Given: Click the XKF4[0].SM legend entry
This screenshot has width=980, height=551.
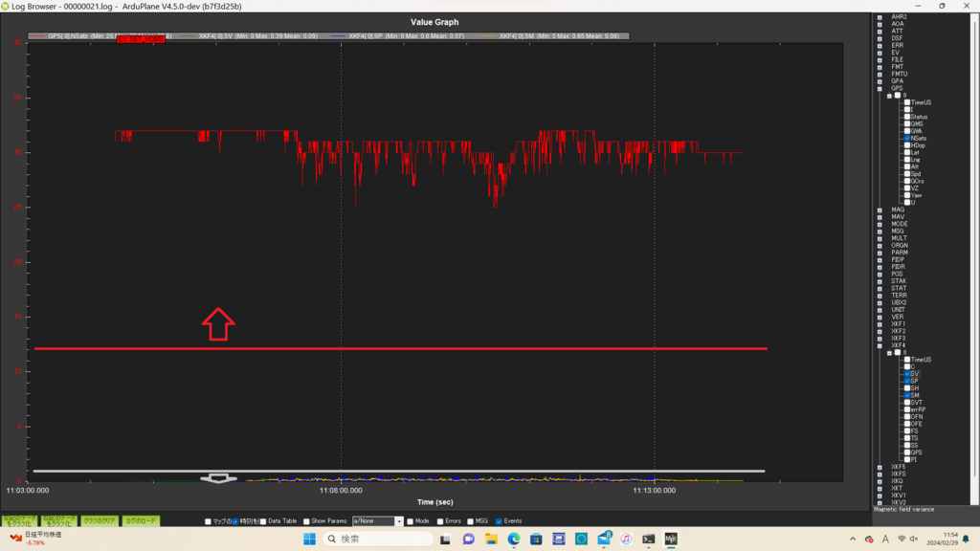Looking at the screenshot, I should click(550, 36).
